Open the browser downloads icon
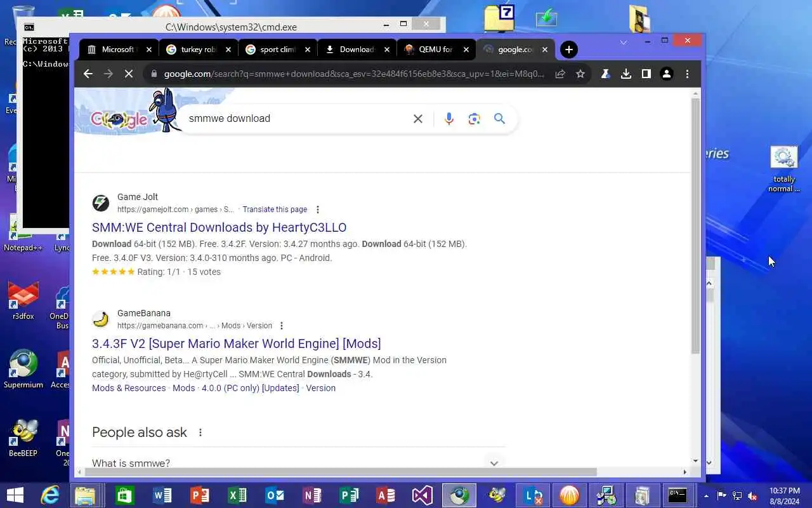This screenshot has height=508, width=812. pyautogui.click(x=625, y=74)
